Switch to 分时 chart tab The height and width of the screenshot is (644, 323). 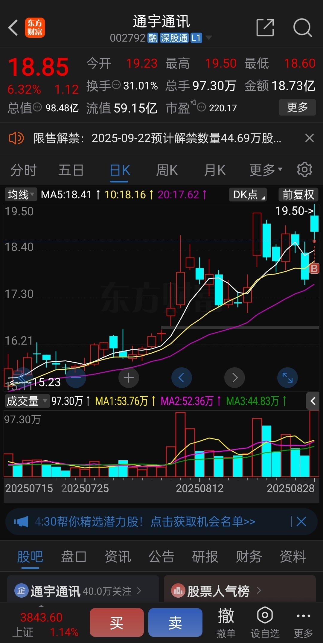click(23, 170)
